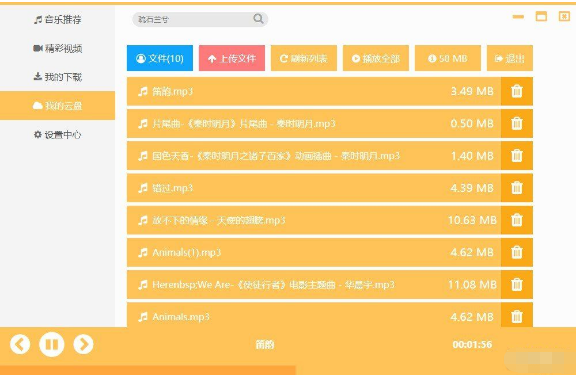Viewport: 577px width, 375px height.
Task: Minimize the player window
Action: point(518,17)
